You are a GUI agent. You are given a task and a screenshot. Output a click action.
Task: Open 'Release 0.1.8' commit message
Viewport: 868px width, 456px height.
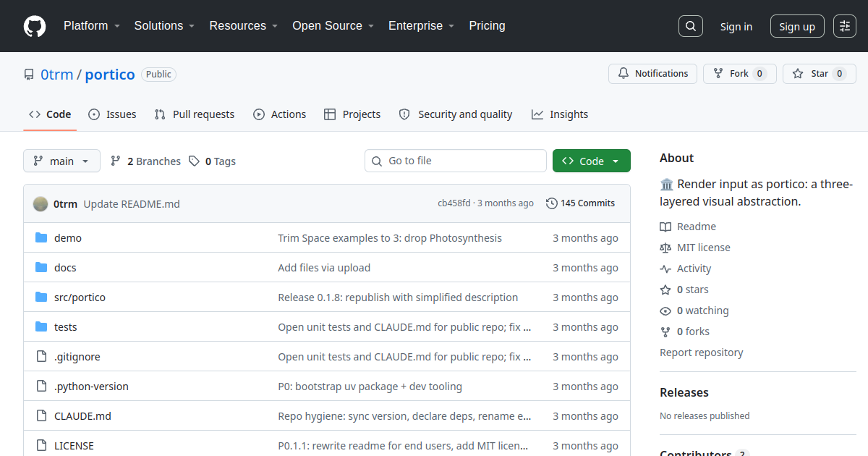(398, 297)
